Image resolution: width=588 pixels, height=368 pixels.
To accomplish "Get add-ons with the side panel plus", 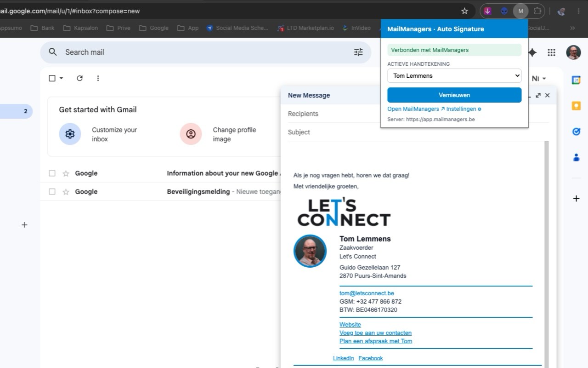I will pyautogui.click(x=576, y=199).
